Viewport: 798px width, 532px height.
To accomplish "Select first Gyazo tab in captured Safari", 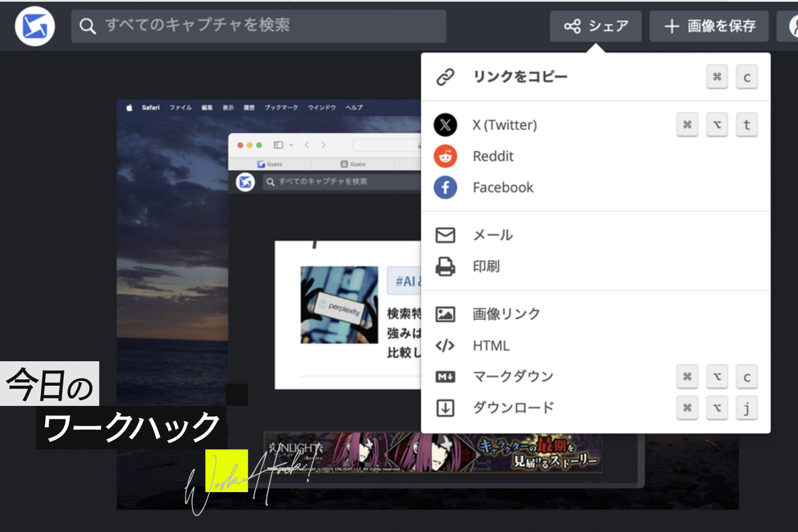I will click(270, 164).
